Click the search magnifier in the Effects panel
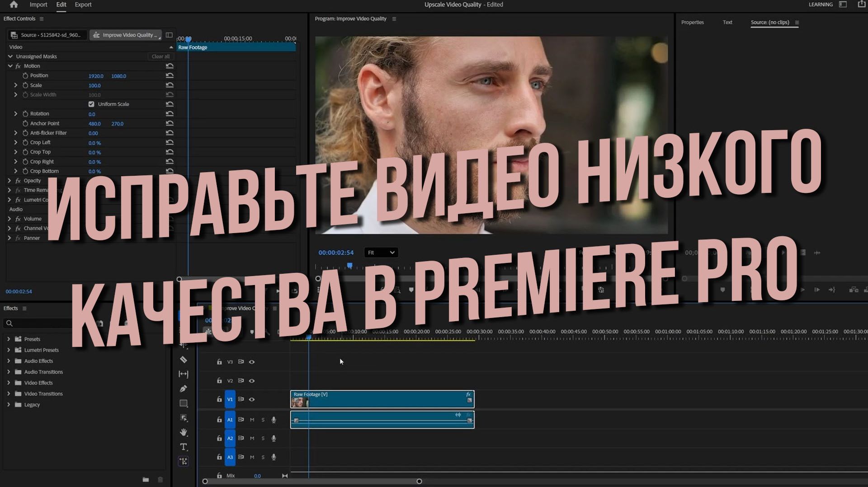The image size is (868, 487). (8, 323)
